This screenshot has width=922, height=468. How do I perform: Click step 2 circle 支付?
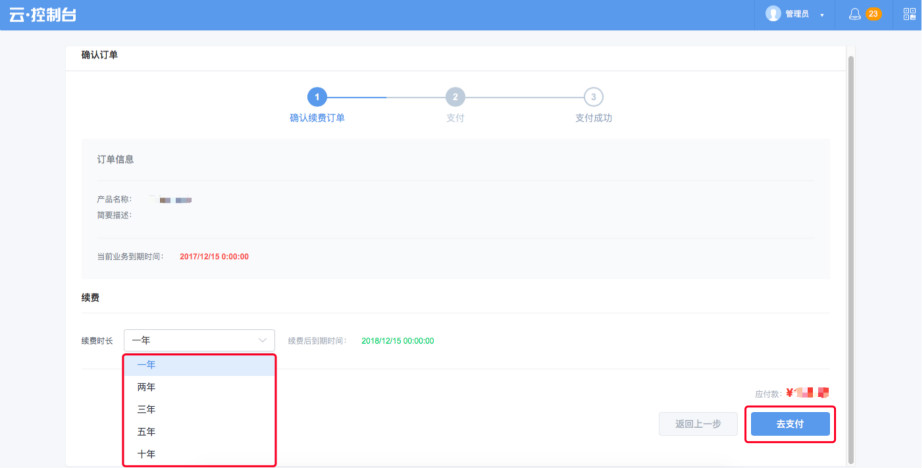(455, 97)
